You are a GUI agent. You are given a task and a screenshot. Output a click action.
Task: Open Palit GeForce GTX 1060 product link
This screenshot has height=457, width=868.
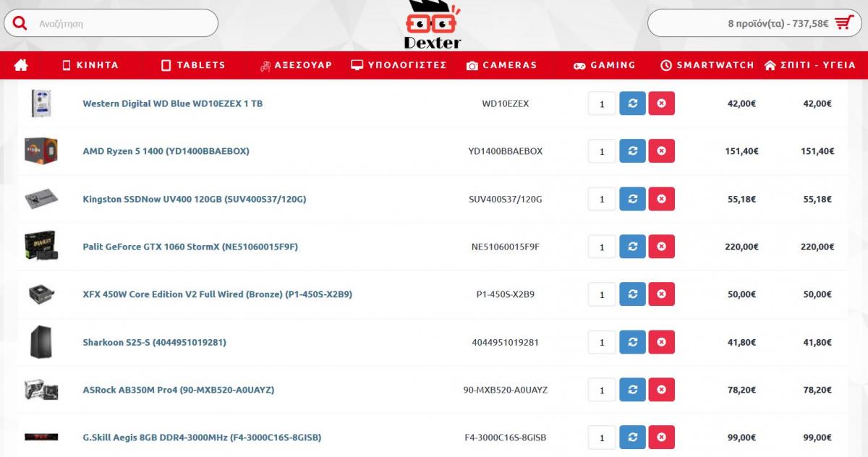[190, 247]
